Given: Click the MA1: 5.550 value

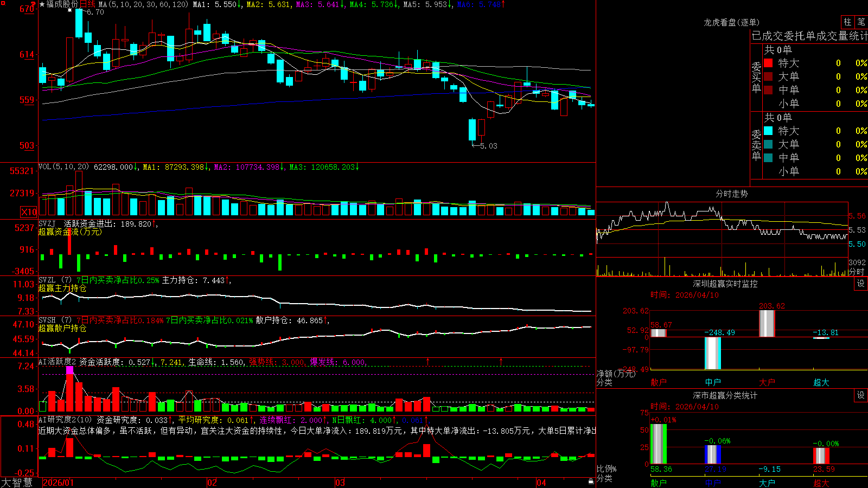Looking at the screenshot, I should click(217, 4).
